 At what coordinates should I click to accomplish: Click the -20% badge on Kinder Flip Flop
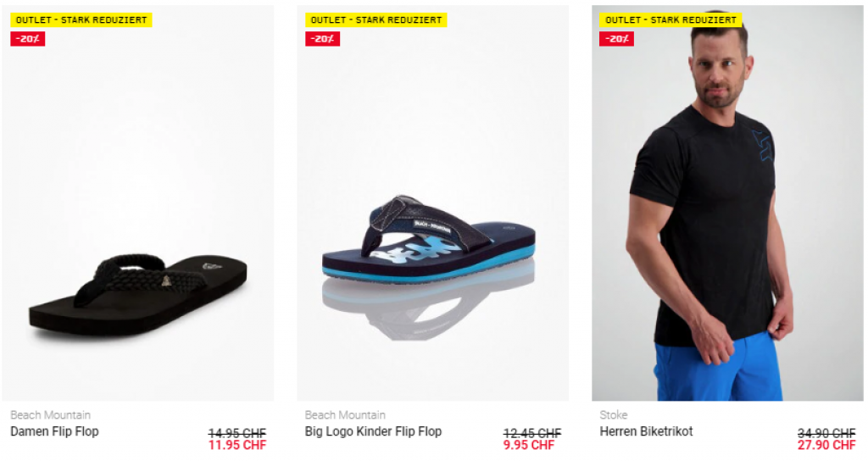323,39
